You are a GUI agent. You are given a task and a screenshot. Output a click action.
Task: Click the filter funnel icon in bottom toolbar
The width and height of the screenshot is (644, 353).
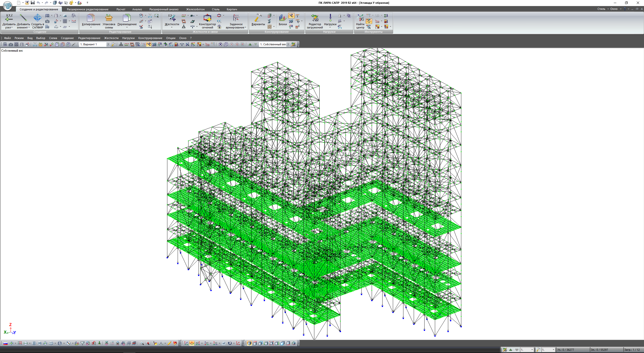82,343
